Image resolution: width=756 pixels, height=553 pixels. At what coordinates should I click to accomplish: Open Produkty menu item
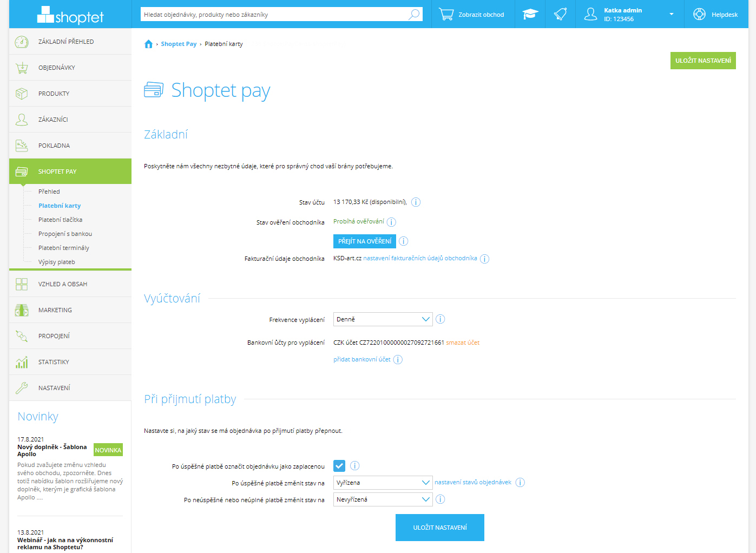click(x=70, y=94)
